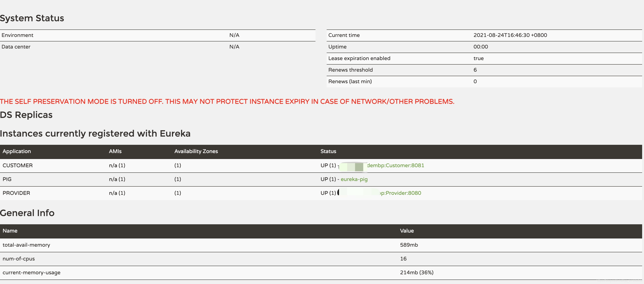This screenshot has height=284, width=644.
Task: Click the AMIs column header
Action: [x=115, y=151]
